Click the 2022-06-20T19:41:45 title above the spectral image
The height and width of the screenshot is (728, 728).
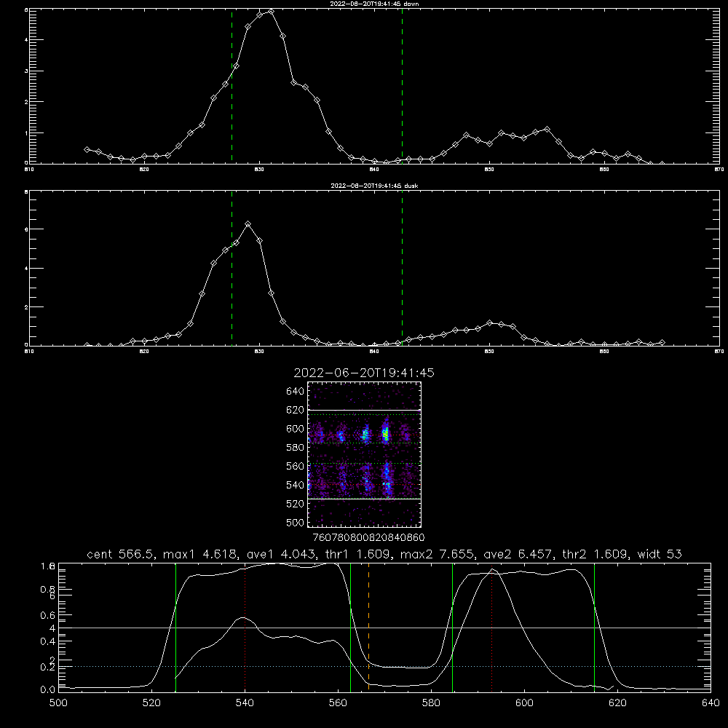364,373
